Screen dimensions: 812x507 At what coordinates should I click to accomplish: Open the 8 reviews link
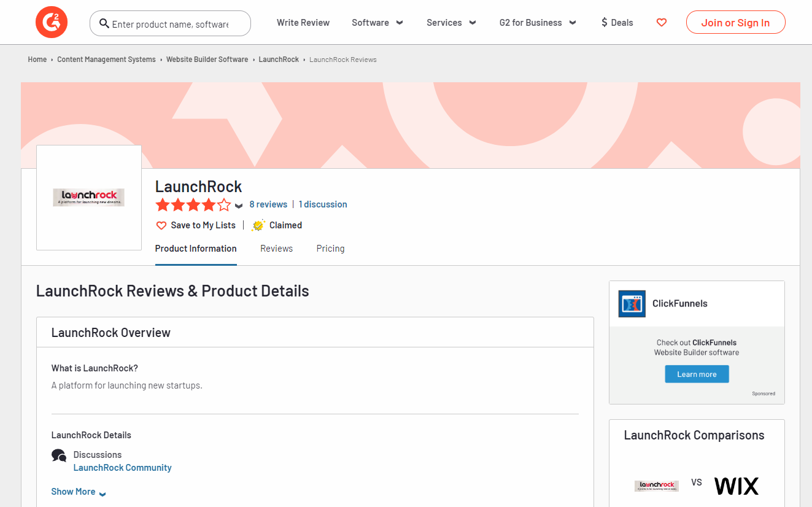[x=268, y=204]
